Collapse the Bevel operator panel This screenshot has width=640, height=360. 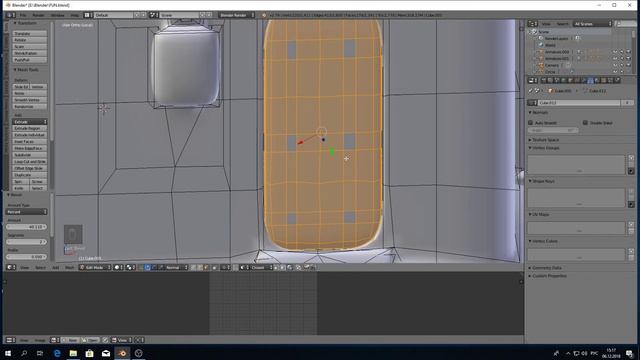click(x=15, y=195)
